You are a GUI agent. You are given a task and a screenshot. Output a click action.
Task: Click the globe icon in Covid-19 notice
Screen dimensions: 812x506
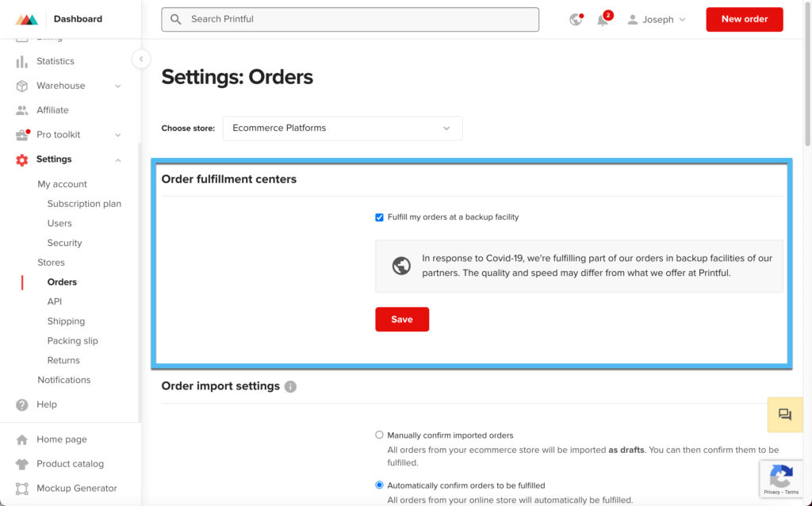[401, 266]
